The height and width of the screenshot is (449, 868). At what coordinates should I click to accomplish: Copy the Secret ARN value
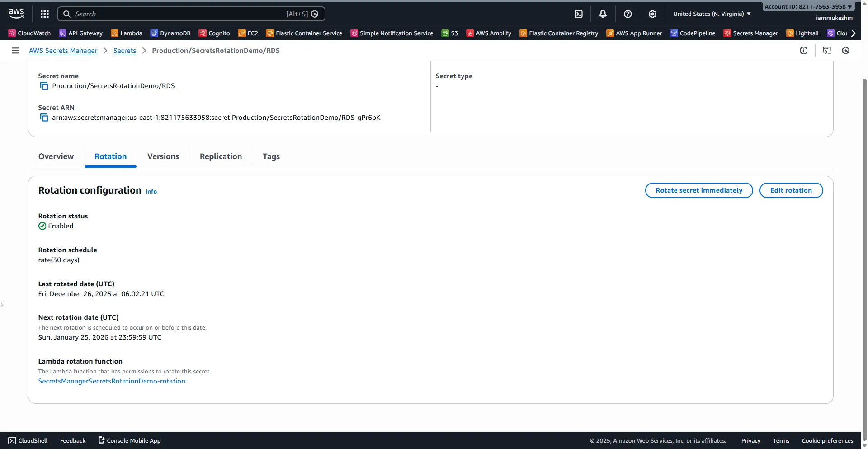click(44, 118)
